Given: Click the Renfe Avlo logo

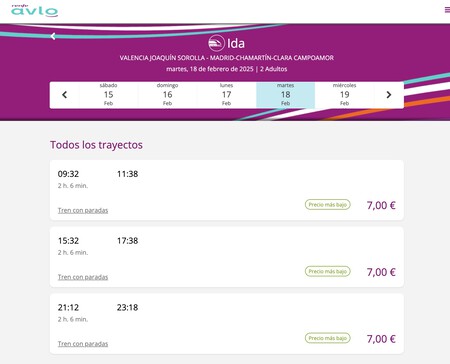Looking at the screenshot, I should [x=34, y=10].
